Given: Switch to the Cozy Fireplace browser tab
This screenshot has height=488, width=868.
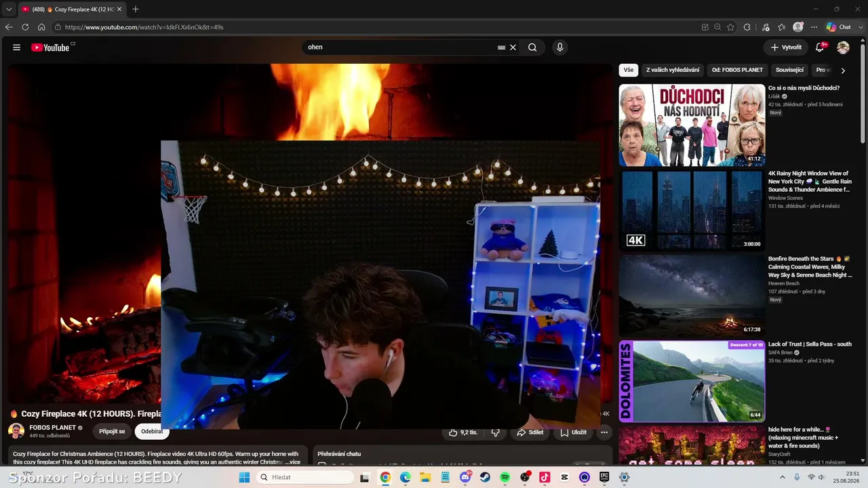Looking at the screenshot, I should point(71,9).
